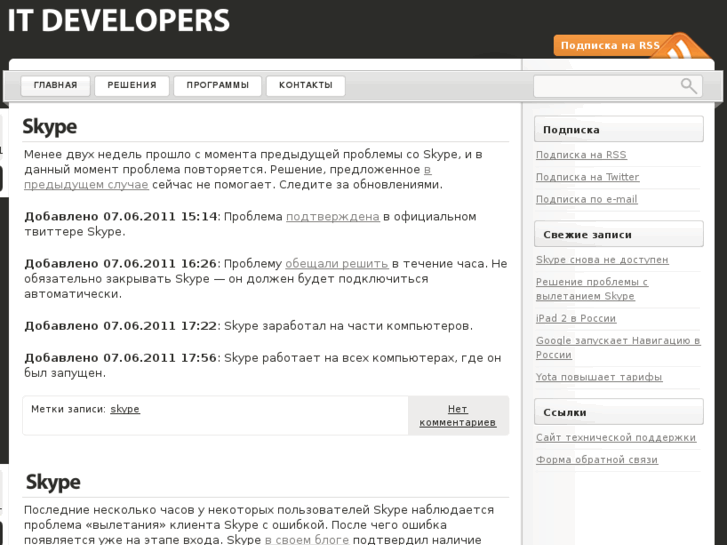Follow the 'подтверждена' link
This screenshot has width=727, height=545.
tap(333, 217)
